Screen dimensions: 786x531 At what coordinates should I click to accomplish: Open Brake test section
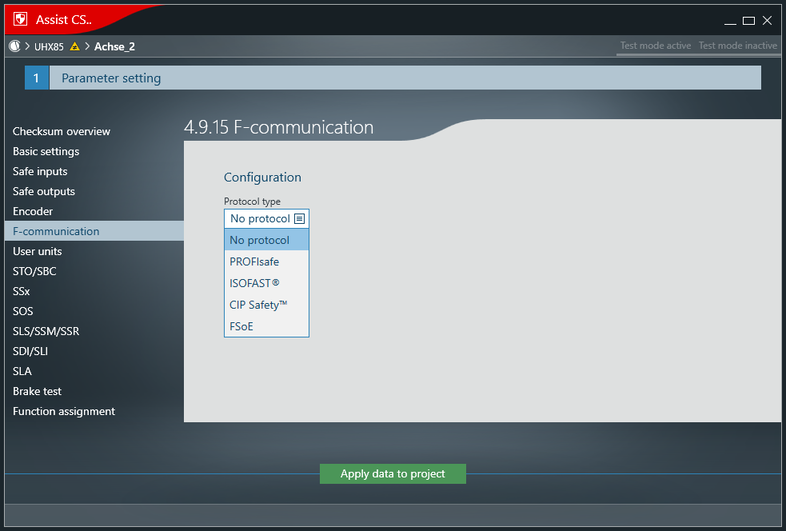[37, 391]
